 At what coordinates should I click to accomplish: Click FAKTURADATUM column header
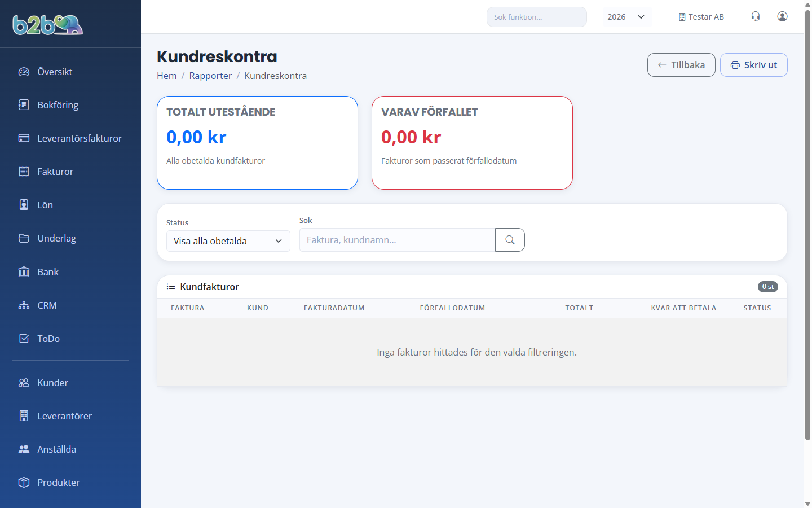334,308
